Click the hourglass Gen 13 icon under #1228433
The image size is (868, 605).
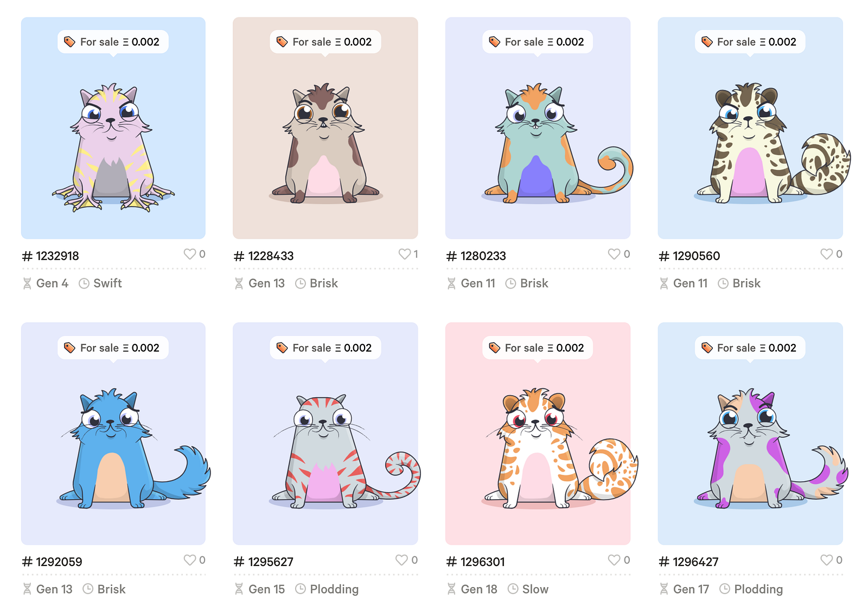pyautogui.click(x=239, y=283)
